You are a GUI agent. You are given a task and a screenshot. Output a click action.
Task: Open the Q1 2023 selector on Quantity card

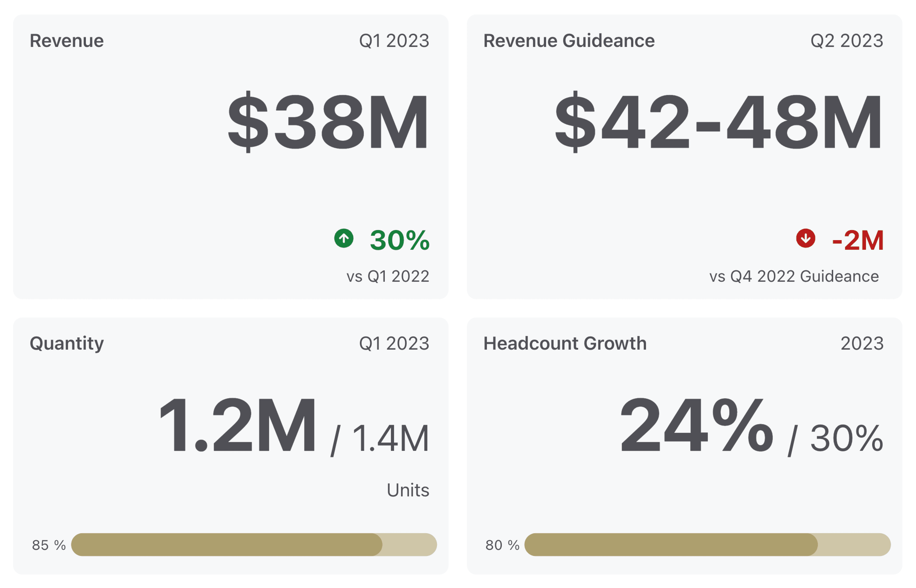[394, 343]
